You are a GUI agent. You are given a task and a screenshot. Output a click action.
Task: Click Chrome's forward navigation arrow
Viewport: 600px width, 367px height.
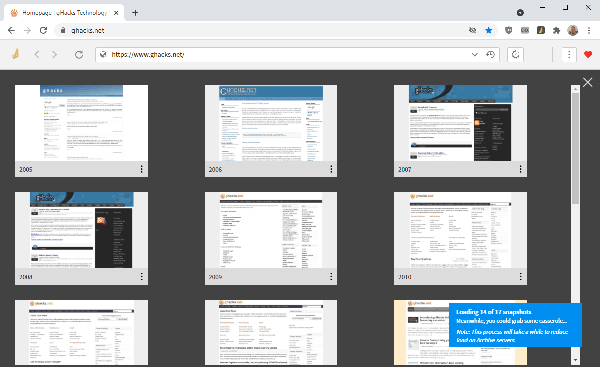(27, 30)
